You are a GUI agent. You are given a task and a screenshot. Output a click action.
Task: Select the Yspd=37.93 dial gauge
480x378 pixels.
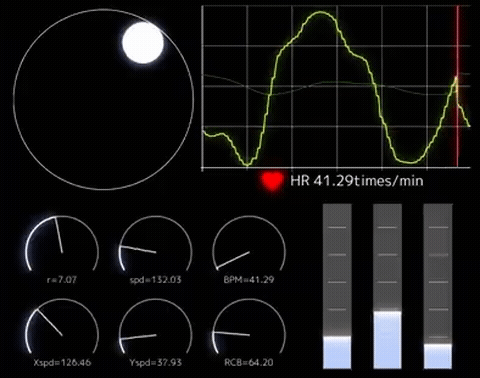(156, 326)
